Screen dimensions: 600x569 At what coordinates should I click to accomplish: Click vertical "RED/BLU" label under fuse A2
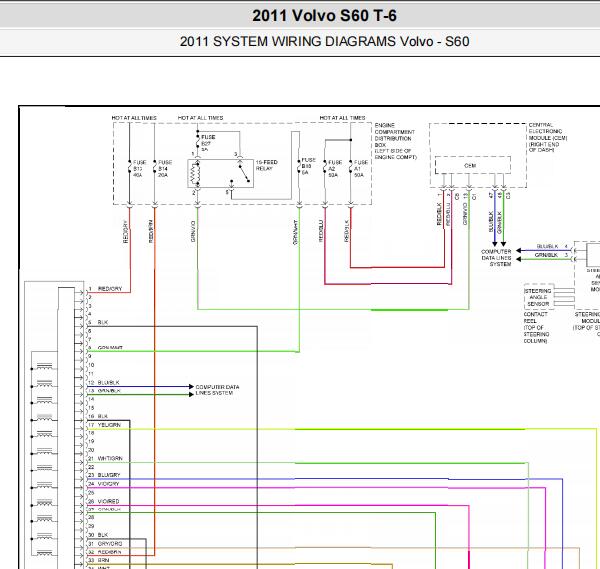click(321, 231)
